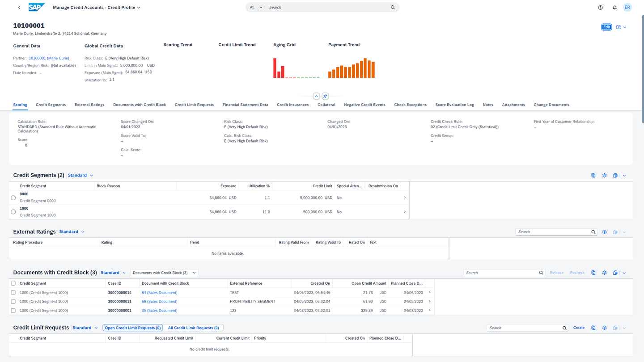Open Negative Credit Events tab

364,105
